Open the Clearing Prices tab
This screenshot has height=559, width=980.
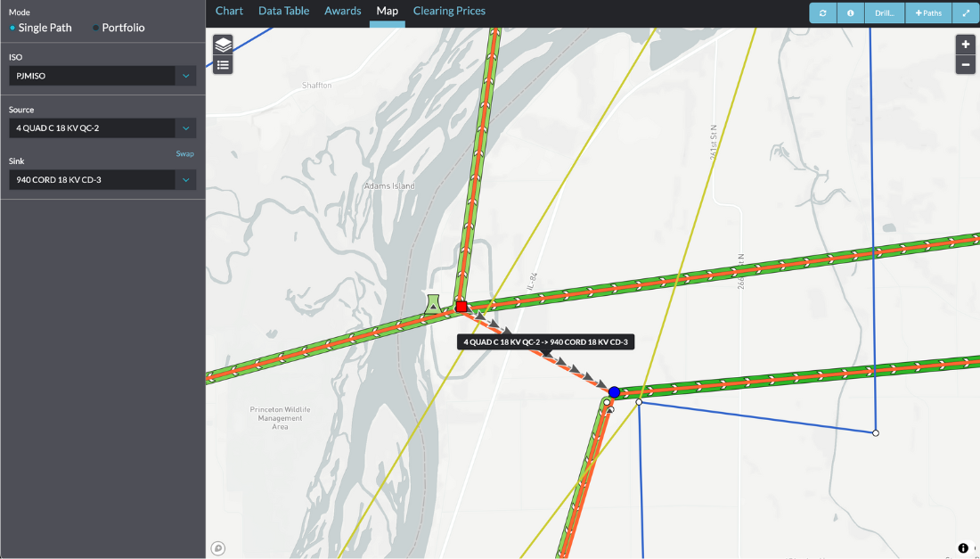449,11
